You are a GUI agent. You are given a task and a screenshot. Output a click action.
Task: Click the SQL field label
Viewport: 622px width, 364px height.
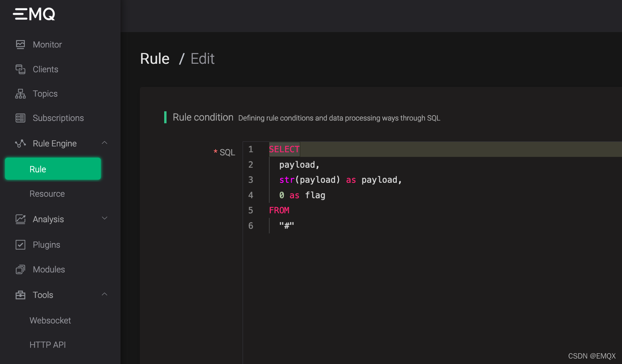click(x=227, y=152)
